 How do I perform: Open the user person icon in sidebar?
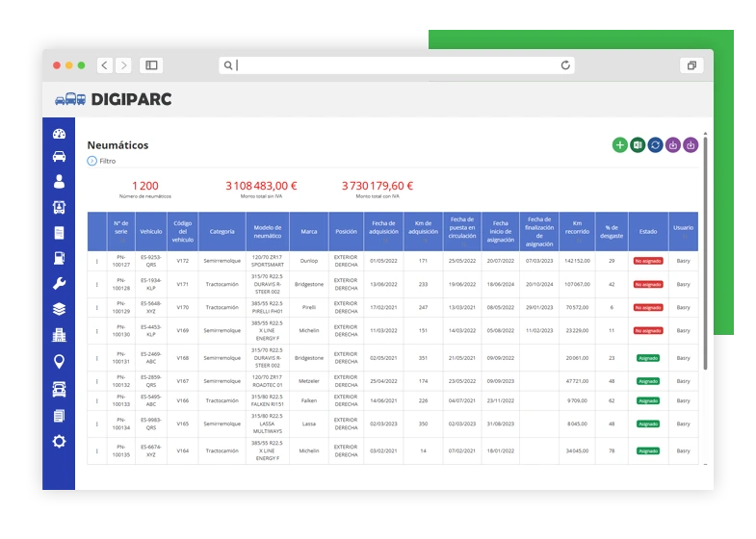59,181
